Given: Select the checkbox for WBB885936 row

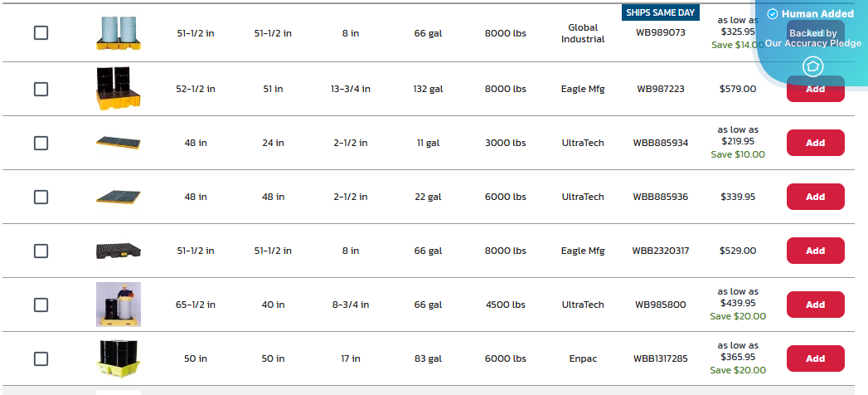Looking at the screenshot, I should [x=41, y=197].
